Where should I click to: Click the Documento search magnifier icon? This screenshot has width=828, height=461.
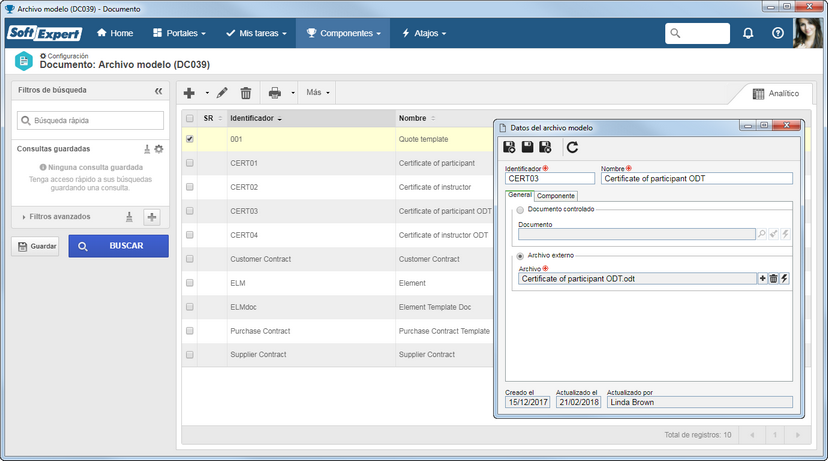(761, 234)
